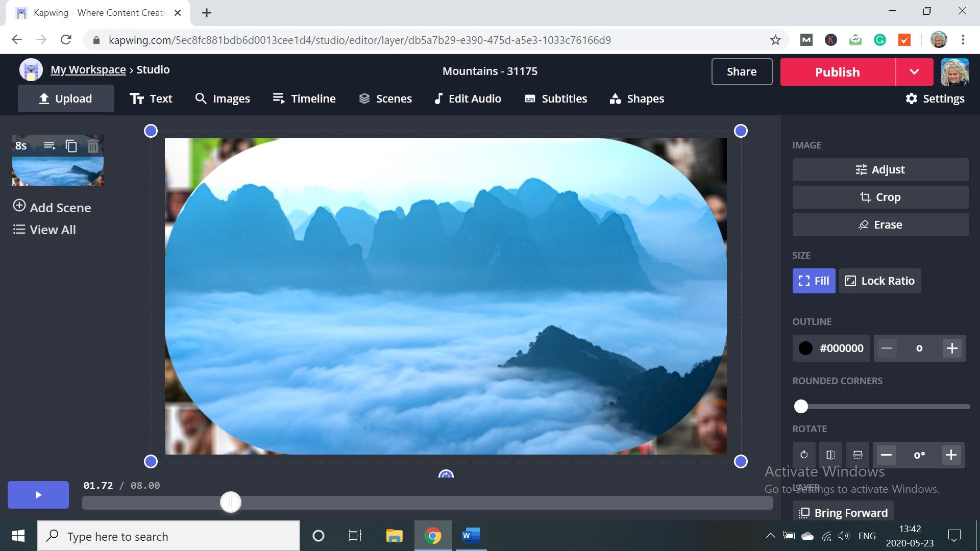Image resolution: width=980 pixels, height=551 pixels.
Task: Open the Shapes tool
Action: pos(636,98)
